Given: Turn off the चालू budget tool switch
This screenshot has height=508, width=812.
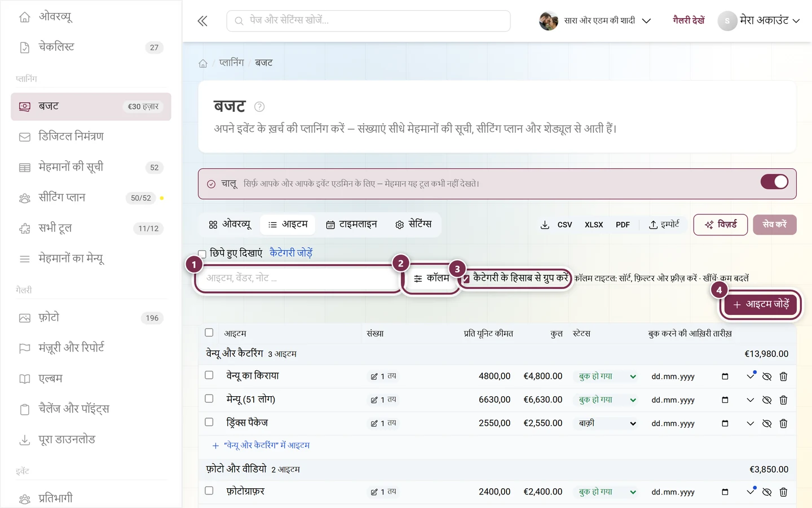Looking at the screenshot, I should 774,182.
